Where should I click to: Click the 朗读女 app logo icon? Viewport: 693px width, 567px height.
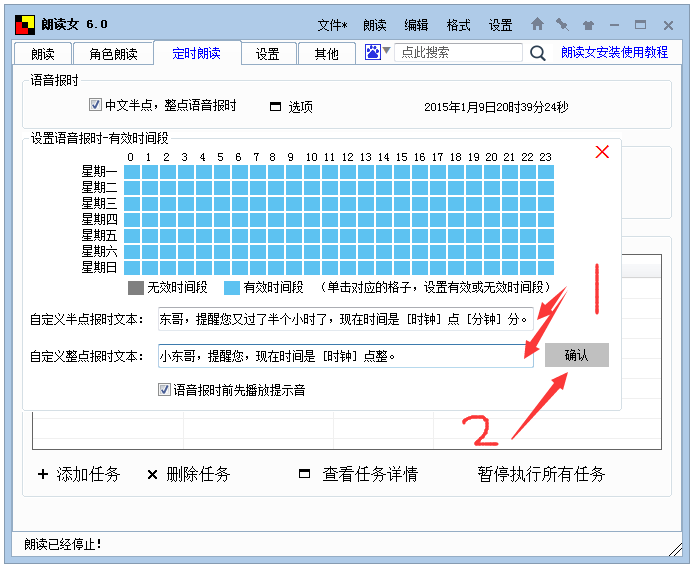[x=25, y=24]
